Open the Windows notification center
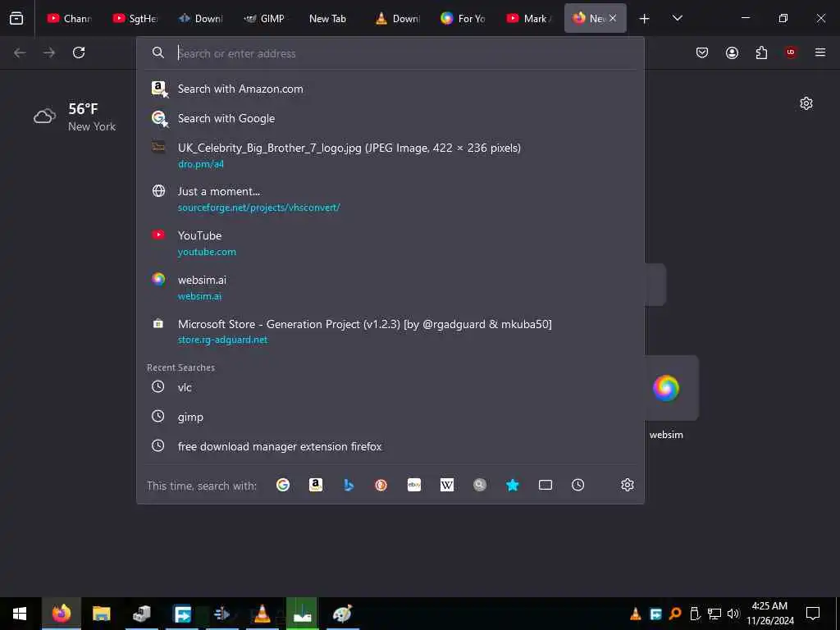840x630 pixels. (x=813, y=614)
